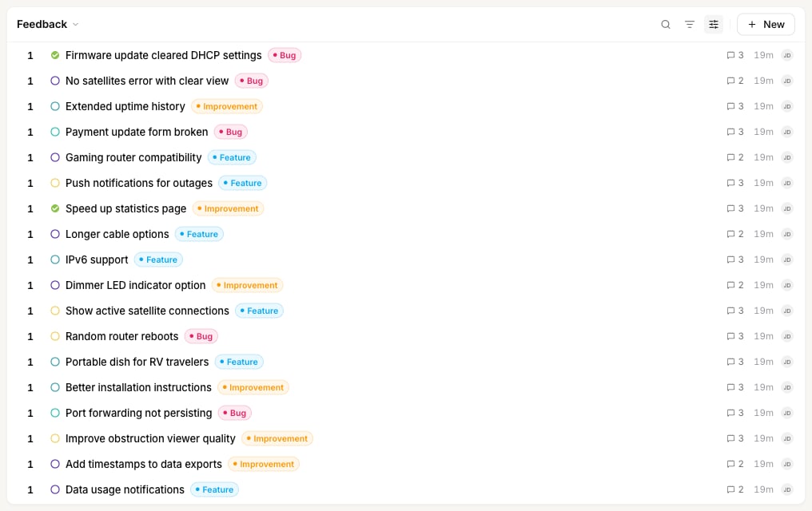Open the search icon in header
The image size is (812, 511).
click(x=666, y=24)
